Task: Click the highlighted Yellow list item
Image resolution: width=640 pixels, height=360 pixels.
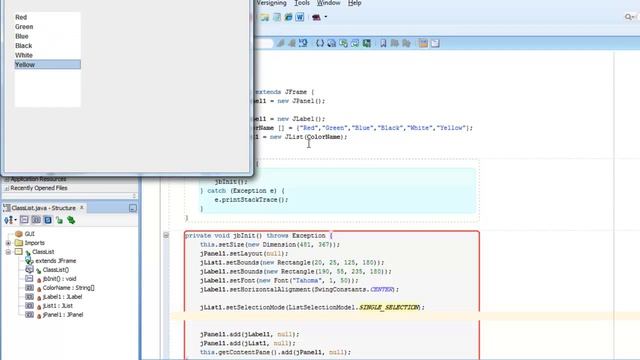Action: [x=47, y=64]
